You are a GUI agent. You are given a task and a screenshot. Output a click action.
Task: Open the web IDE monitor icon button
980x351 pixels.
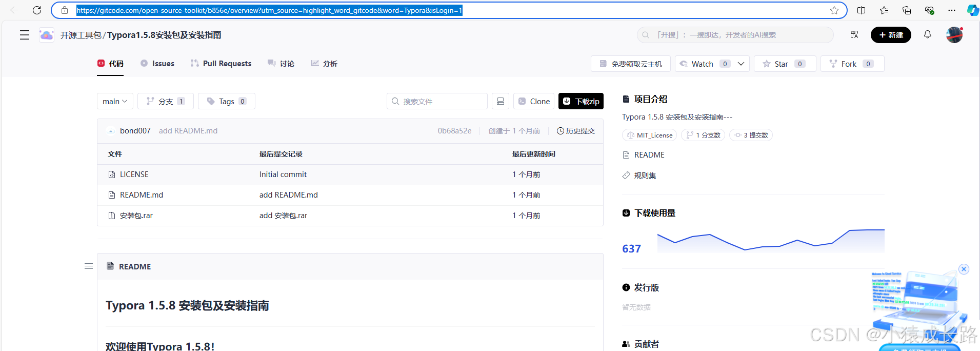(501, 101)
